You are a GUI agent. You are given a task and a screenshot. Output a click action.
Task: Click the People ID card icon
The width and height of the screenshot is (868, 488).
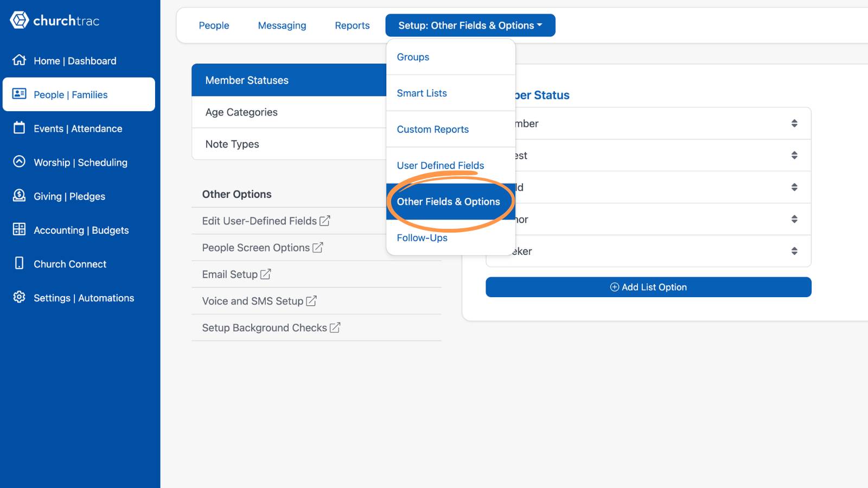click(x=19, y=94)
